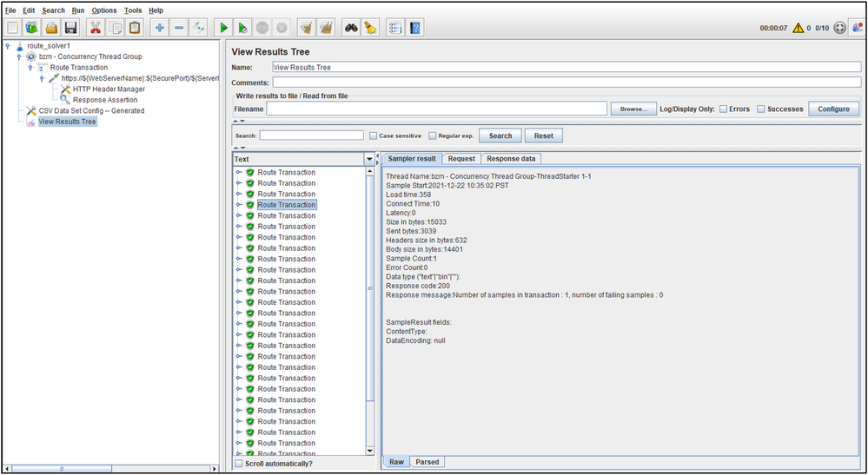Click the Add plus icon in toolbar
Screen dimensions: 868x475
pos(160,28)
